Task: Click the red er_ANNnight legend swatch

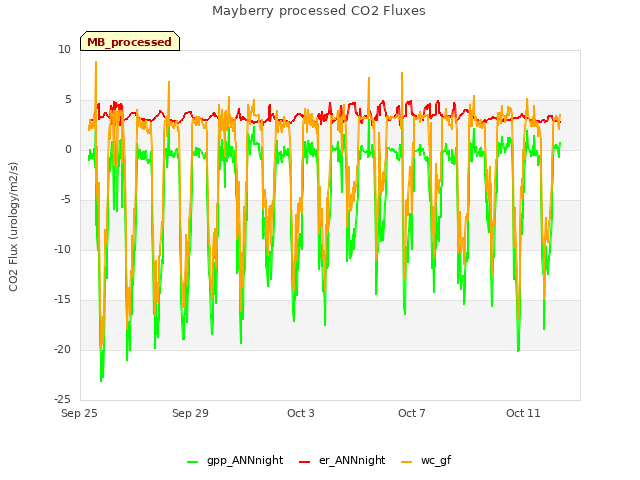Action: point(304,462)
